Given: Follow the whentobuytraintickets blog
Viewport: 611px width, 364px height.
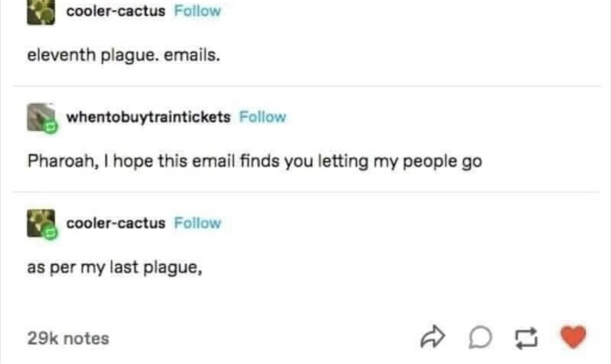Looking at the screenshot, I should coord(263,117).
